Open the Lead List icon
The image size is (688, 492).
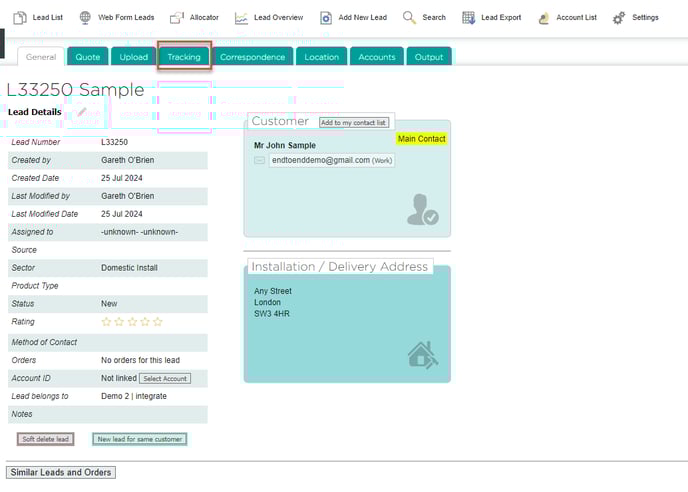20,17
